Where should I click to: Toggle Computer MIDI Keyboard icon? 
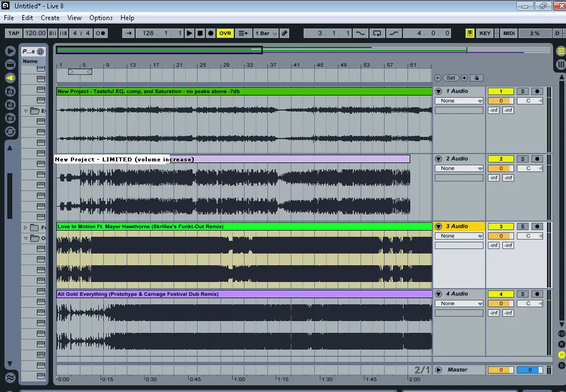[x=469, y=33]
